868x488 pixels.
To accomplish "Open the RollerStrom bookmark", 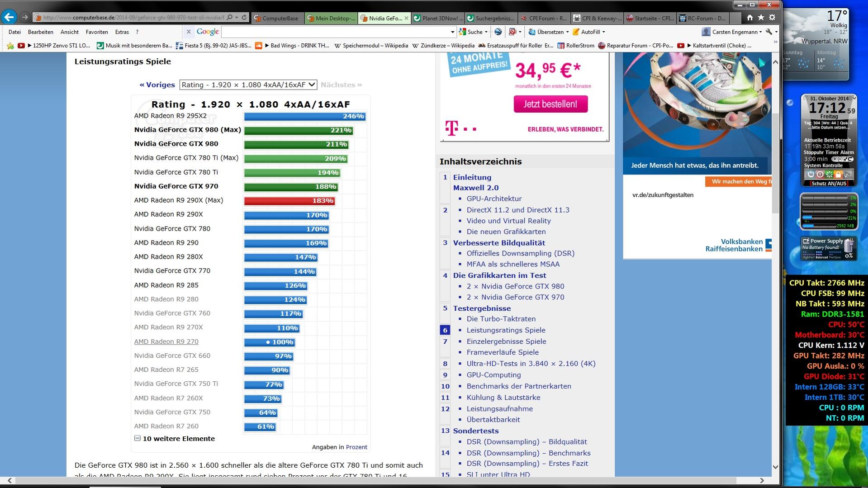I will (x=576, y=45).
